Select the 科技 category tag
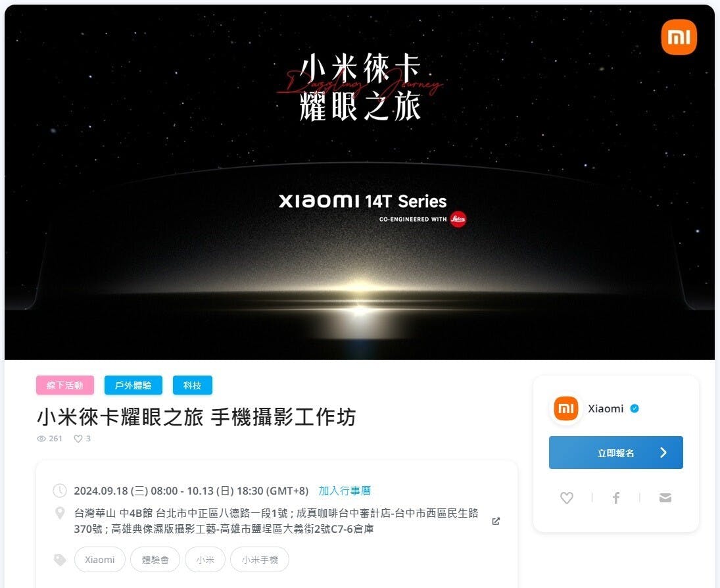Image resolution: width=720 pixels, height=588 pixels. [x=193, y=385]
